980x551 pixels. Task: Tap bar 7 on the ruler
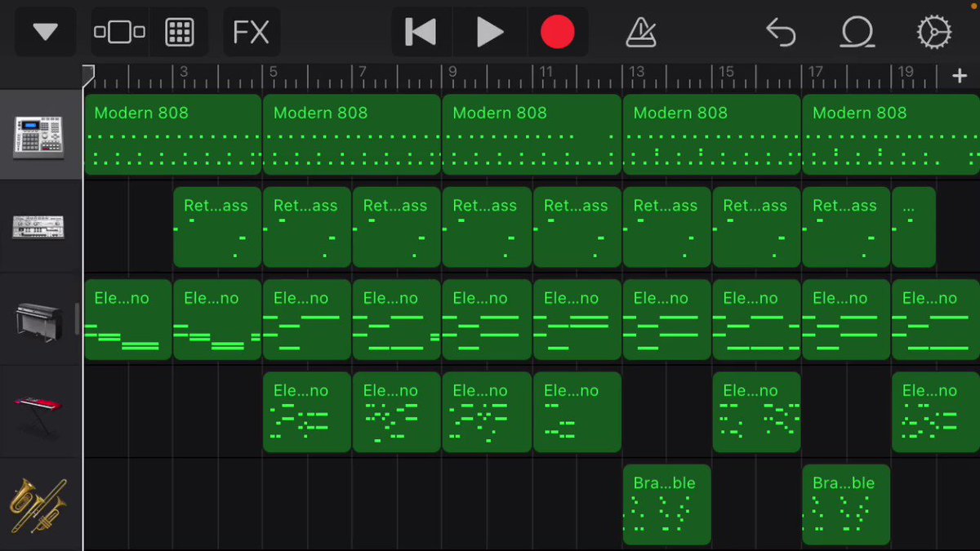363,72
